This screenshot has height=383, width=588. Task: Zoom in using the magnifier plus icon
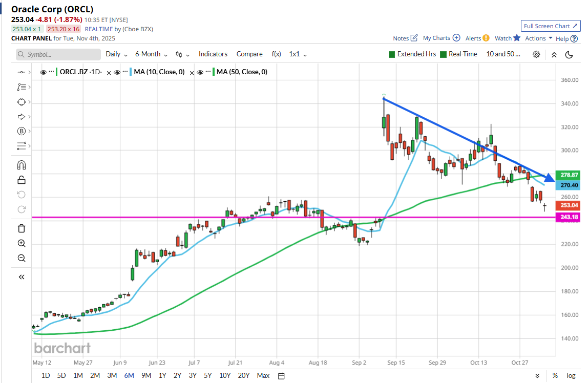tap(22, 243)
